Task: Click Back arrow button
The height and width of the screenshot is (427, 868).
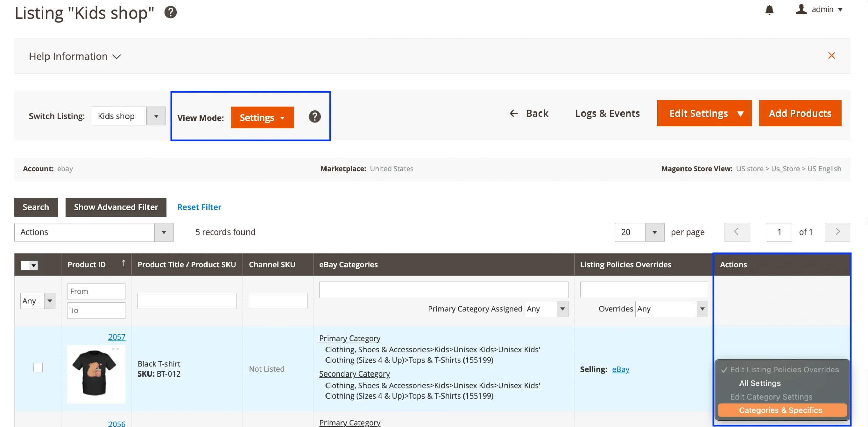Action: click(x=529, y=113)
